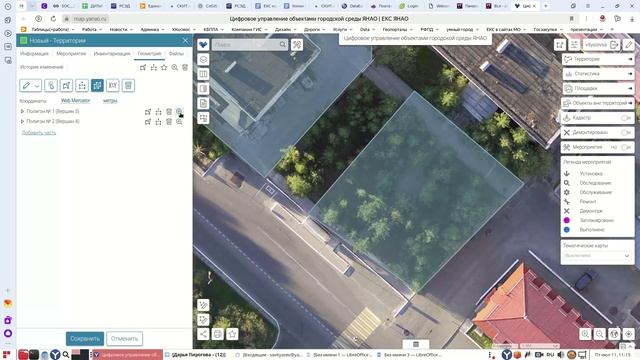Close the Новый - Территории panel
Viewport: 640px width, 360px height.
pos(185,40)
